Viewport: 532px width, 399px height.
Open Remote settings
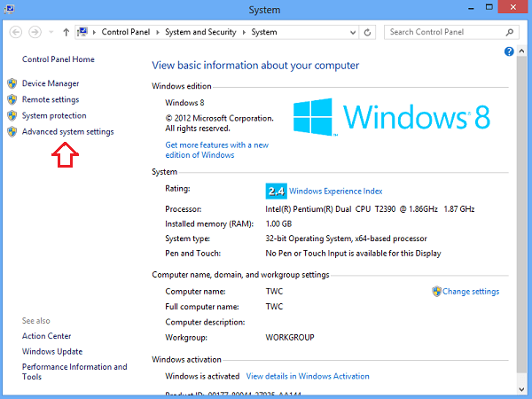coord(51,99)
